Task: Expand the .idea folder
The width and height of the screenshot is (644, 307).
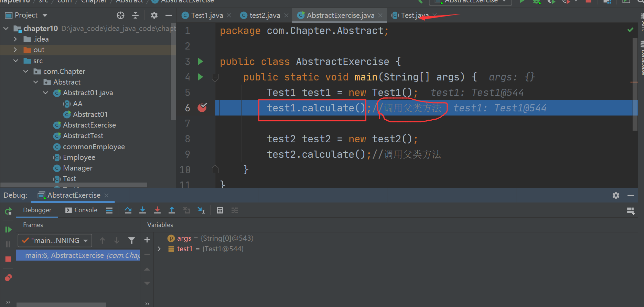Action: [15, 39]
